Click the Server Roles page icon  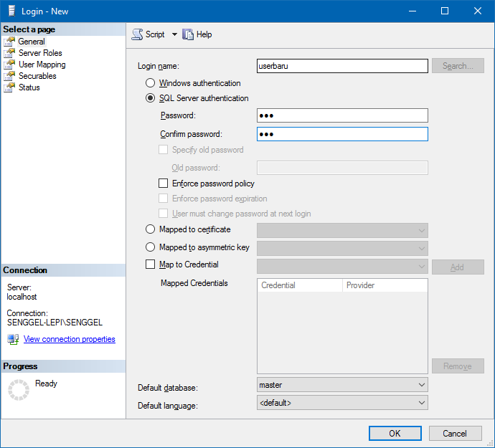9,53
